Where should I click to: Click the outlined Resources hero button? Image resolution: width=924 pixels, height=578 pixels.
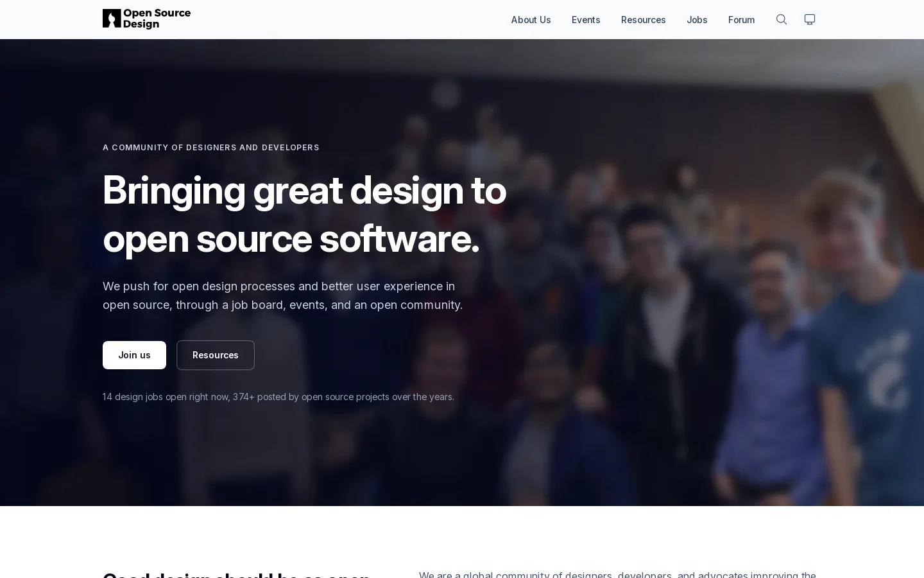[x=216, y=355]
